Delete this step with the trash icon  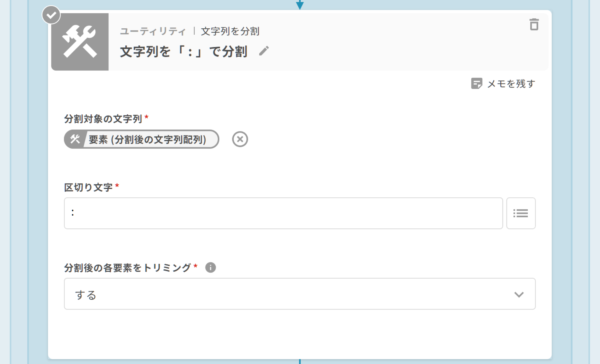(x=534, y=25)
